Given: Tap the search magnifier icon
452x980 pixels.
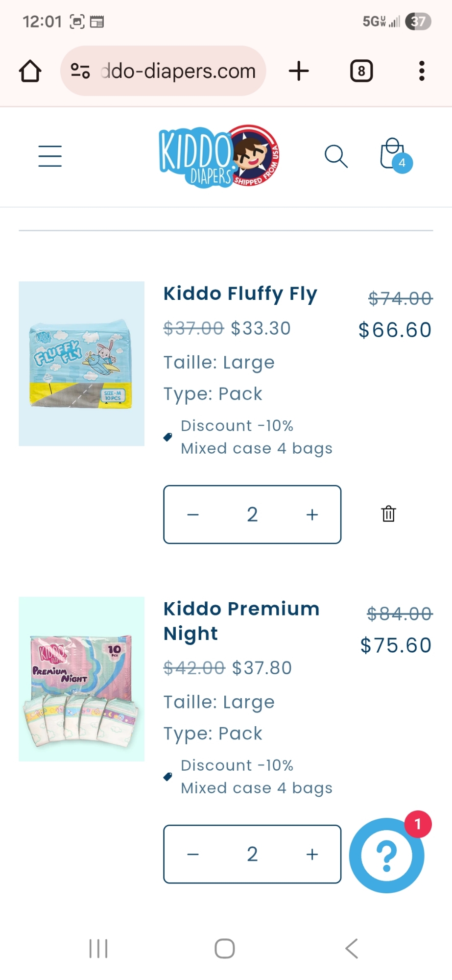Looking at the screenshot, I should pyautogui.click(x=336, y=156).
